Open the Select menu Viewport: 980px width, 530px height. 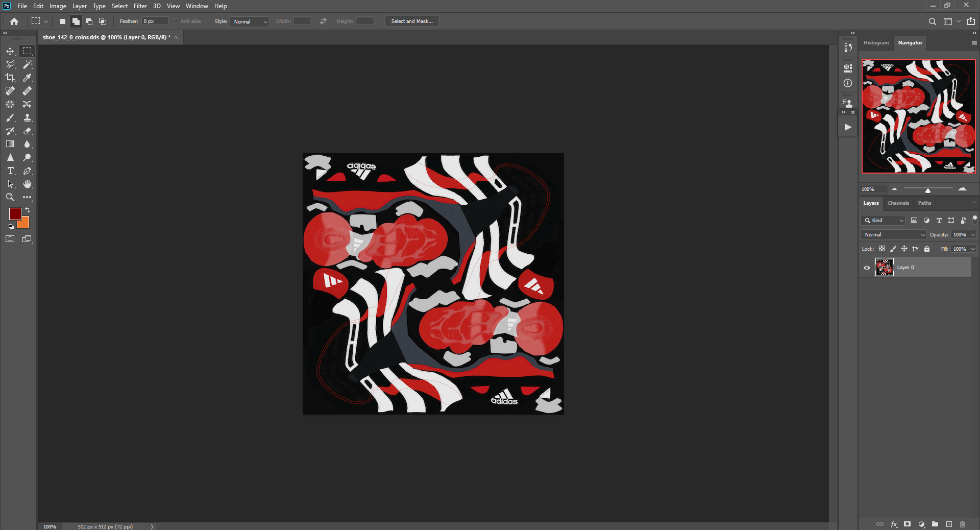coord(119,6)
